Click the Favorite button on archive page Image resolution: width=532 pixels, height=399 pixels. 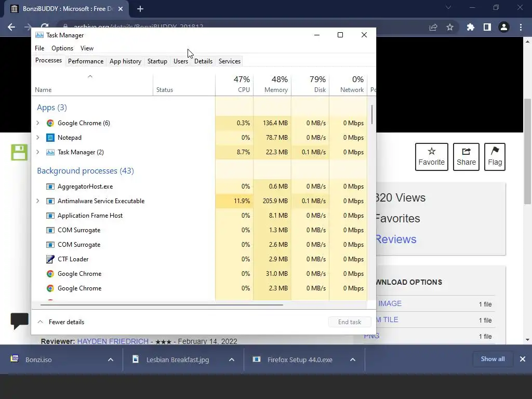pyautogui.click(x=432, y=157)
